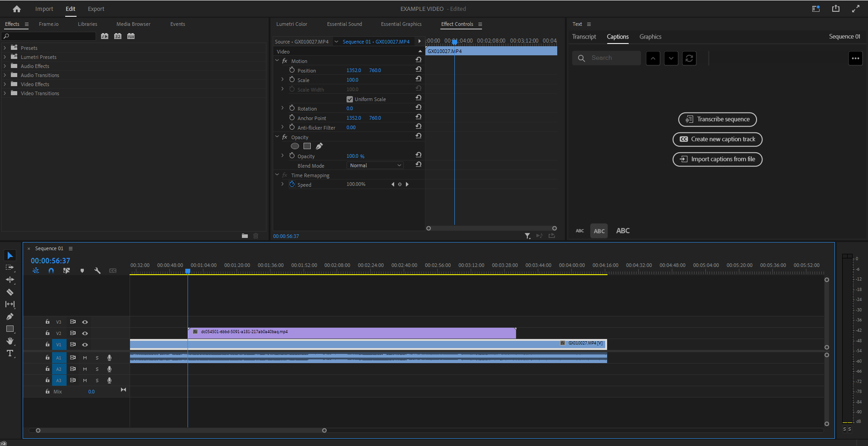Switch to the Graphics tab in Text panel
The image size is (868, 446).
coord(650,37)
